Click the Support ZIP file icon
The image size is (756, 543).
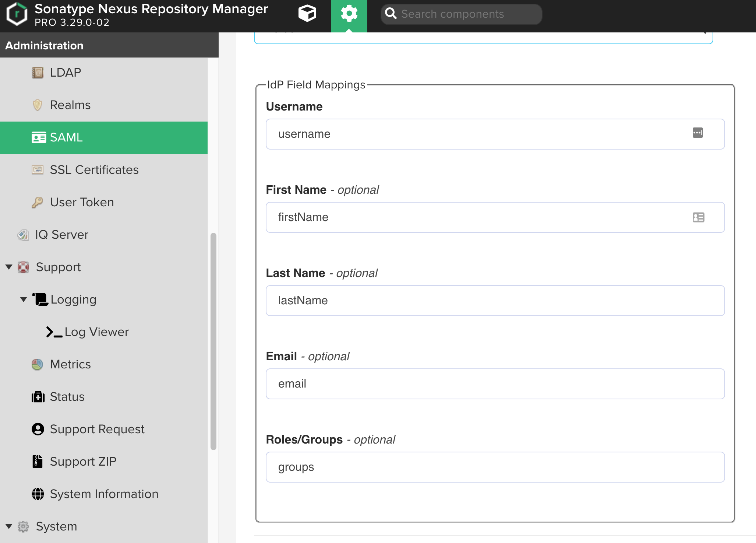click(38, 462)
